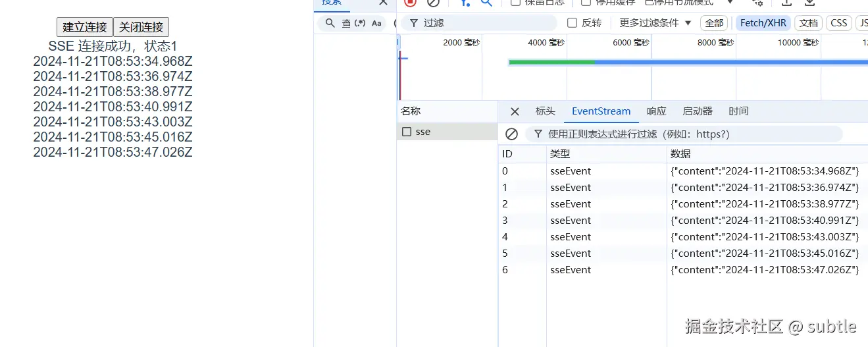
Task: Switch to the 响应 tab
Action: pos(656,111)
